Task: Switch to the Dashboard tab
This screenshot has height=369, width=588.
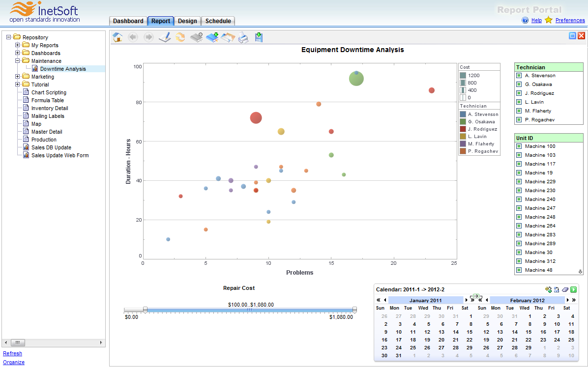Action: (128, 21)
